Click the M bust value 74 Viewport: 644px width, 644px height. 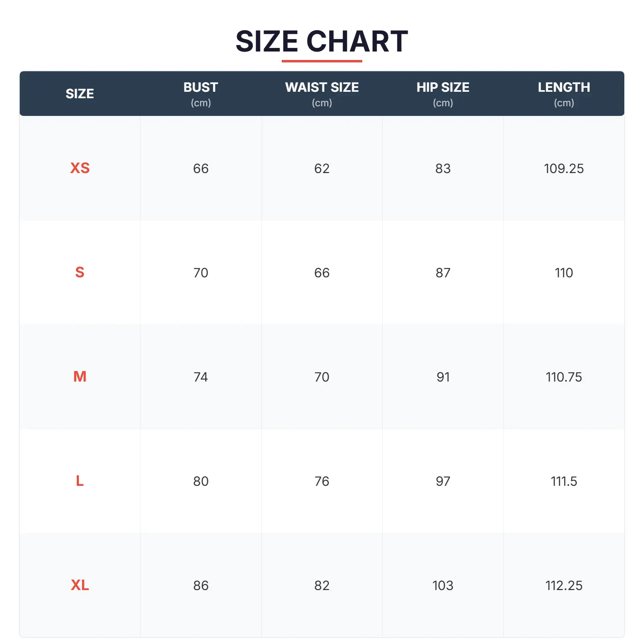(200, 377)
